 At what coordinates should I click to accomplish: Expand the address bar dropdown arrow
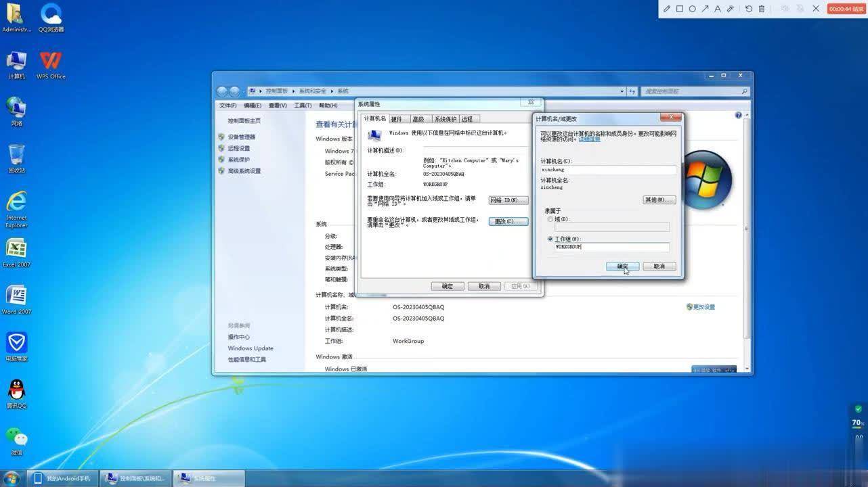coord(622,91)
